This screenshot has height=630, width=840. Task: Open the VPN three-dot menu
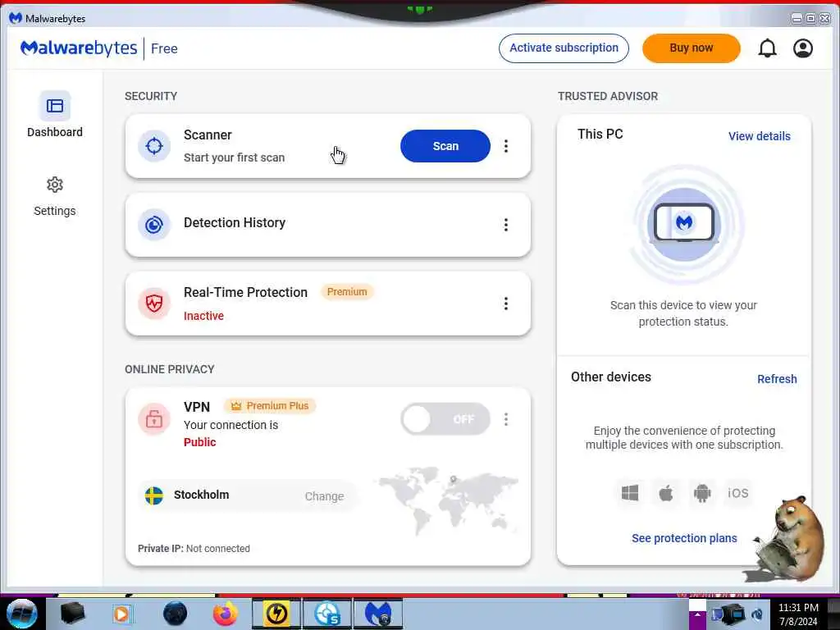[x=505, y=419]
